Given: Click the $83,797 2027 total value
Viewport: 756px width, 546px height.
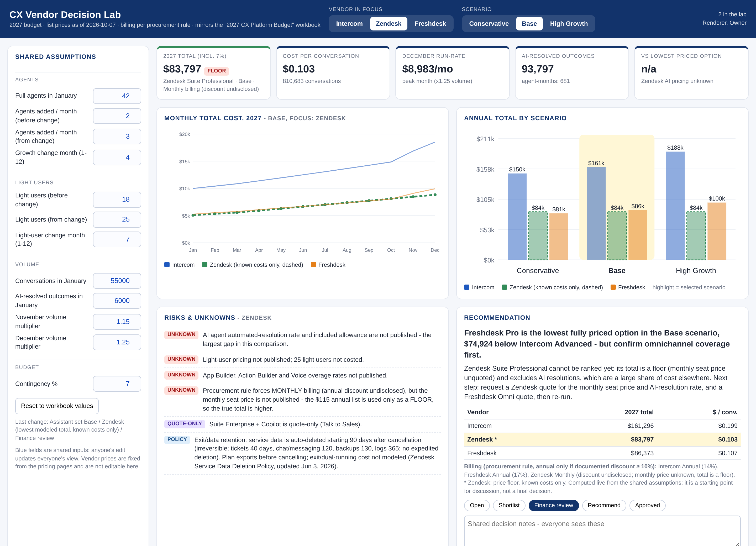Looking at the screenshot, I should pyautogui.click(x=182, y=69).
